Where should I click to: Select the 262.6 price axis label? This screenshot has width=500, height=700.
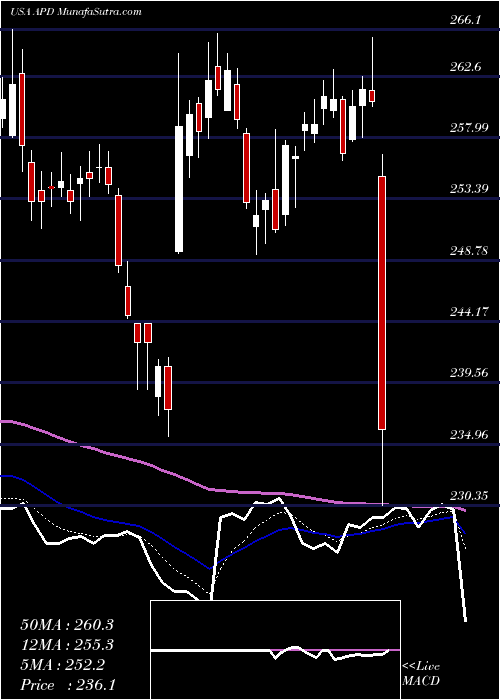point(464,67)
